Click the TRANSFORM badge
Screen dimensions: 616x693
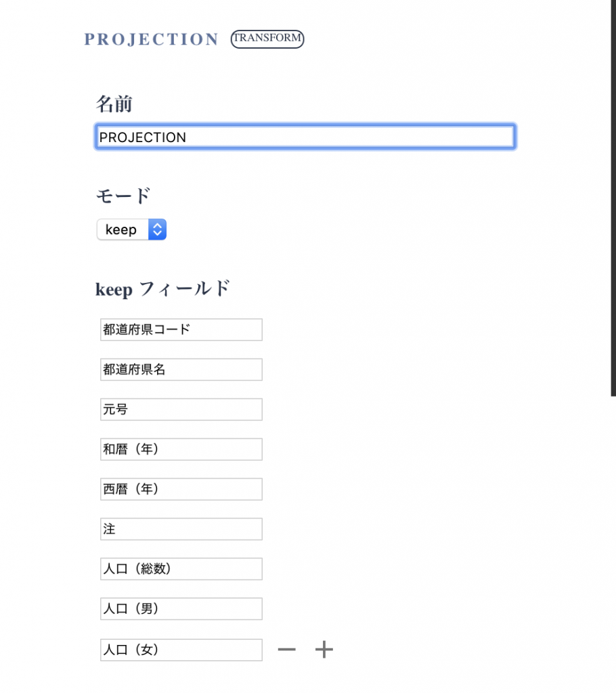(x=267, y=39)
